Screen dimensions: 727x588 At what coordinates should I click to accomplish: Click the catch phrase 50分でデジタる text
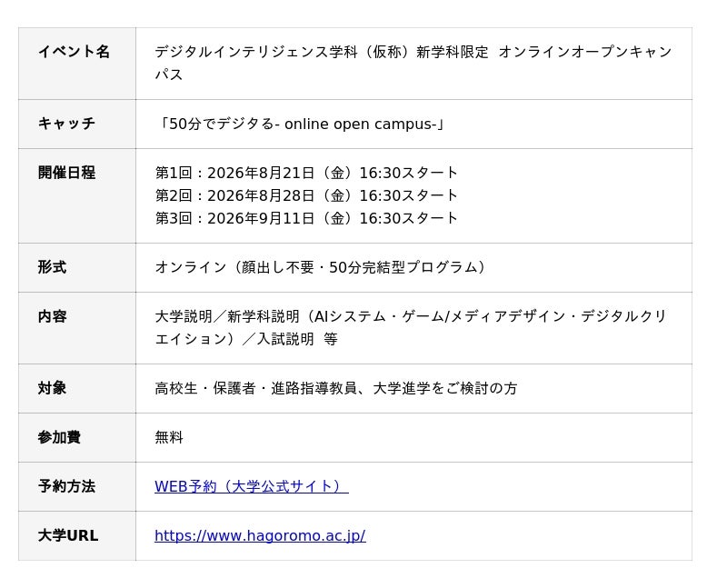(x=300, y=124)
